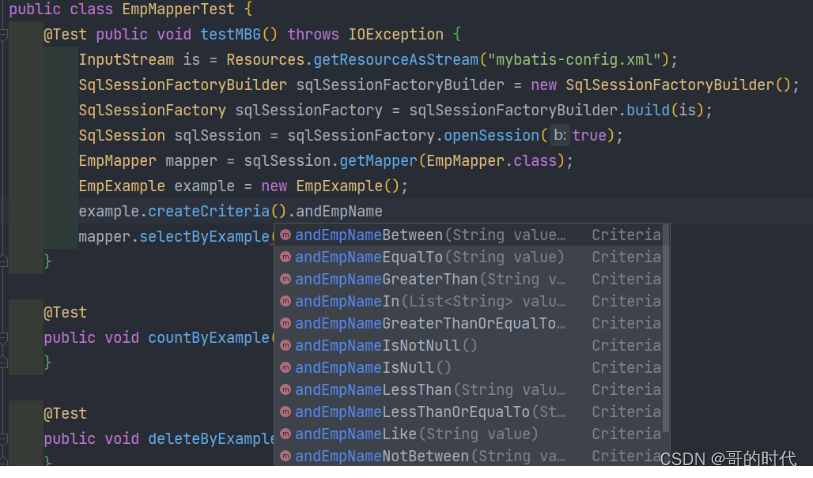Click @Test annotation above countByExample
The image size is (813, 478).
[65, 313]
